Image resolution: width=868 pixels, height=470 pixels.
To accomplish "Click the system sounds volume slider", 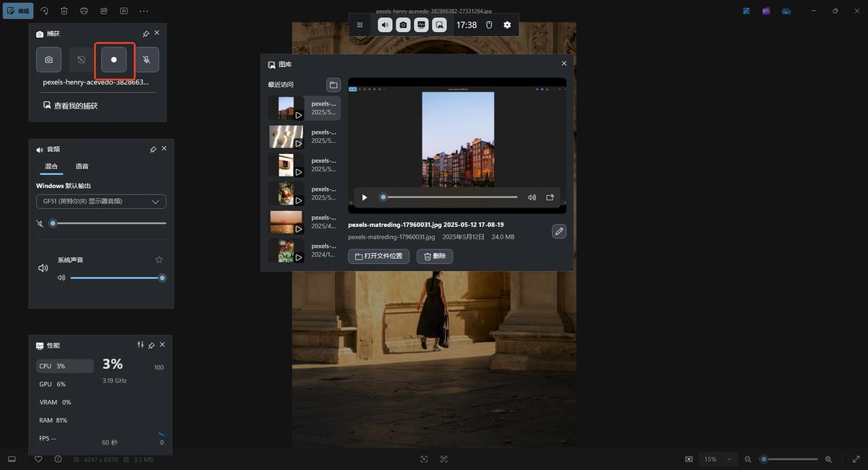I will tap(116, 278).
